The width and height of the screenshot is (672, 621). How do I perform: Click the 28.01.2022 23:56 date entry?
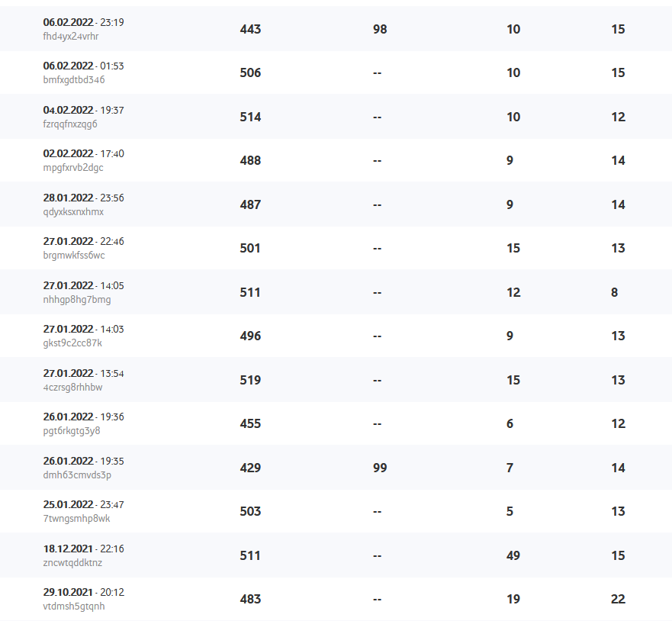83,198
